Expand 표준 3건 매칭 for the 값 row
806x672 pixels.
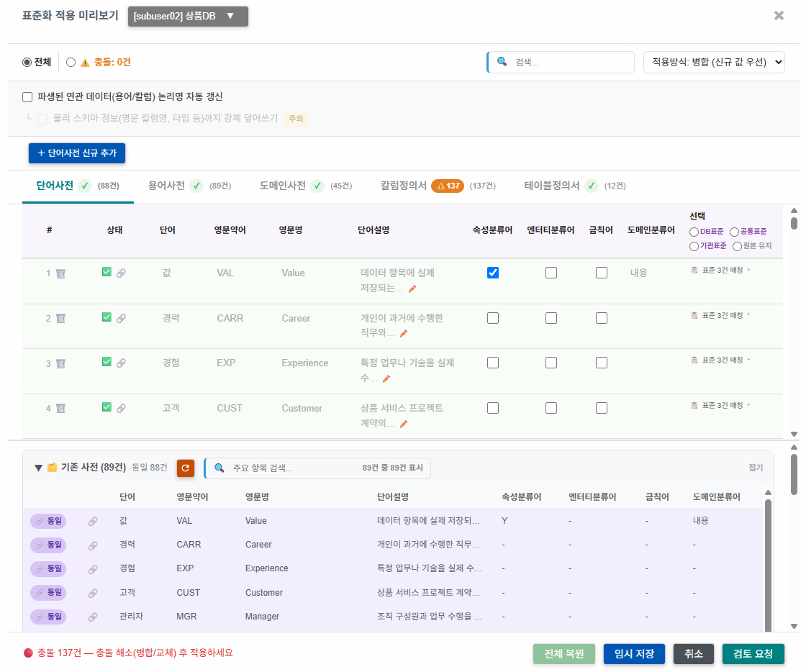click(x=721, y=271)
